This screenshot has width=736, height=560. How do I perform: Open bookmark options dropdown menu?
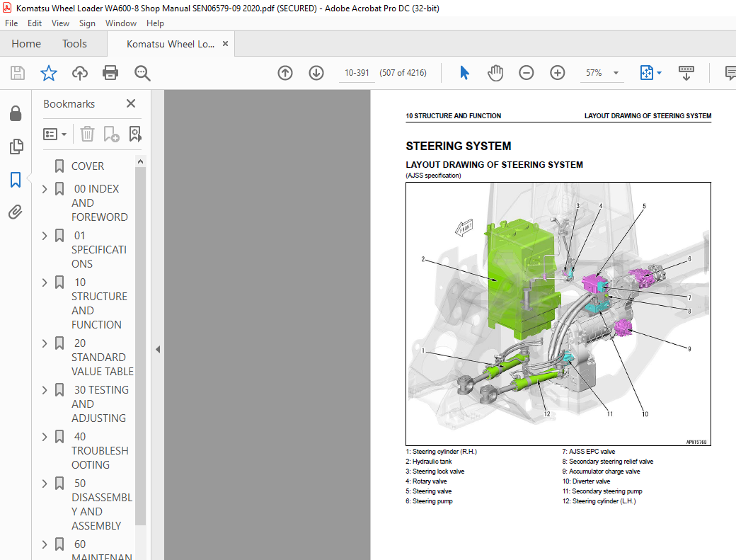55,135
